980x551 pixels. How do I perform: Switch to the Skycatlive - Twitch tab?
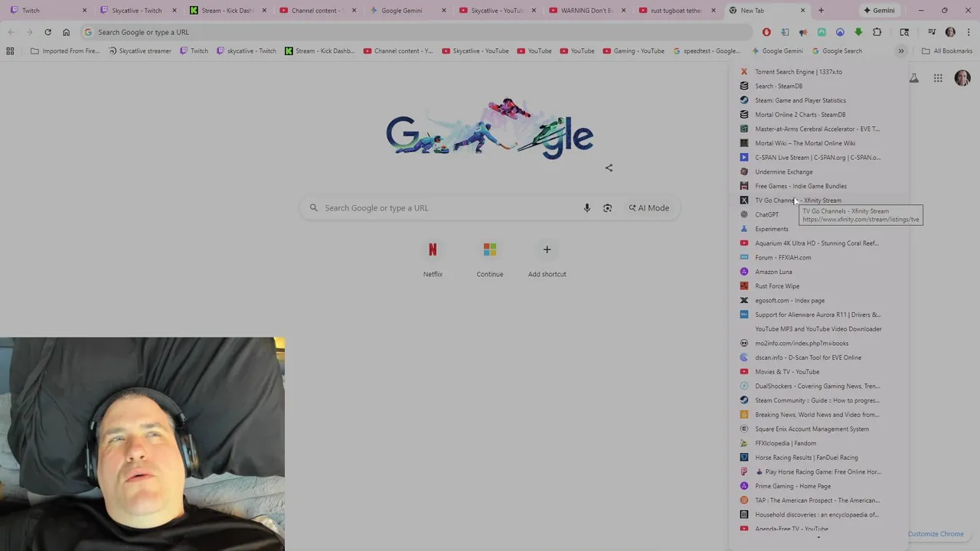pyautogui.click(x=139, y=11)
